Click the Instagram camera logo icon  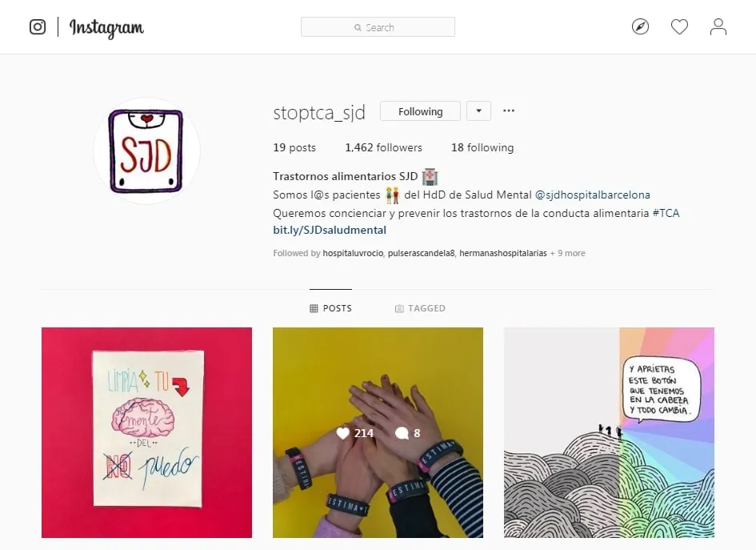click(38, 26)
